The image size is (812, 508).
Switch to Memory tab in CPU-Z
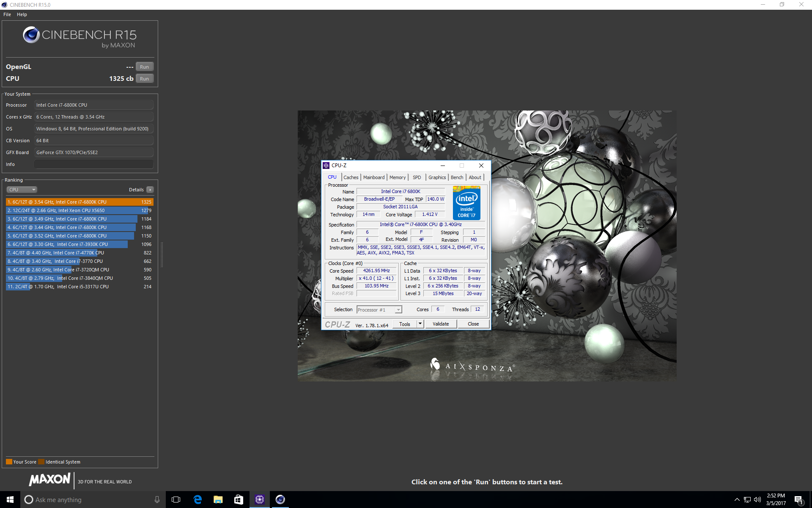click(x=398, y=177)
